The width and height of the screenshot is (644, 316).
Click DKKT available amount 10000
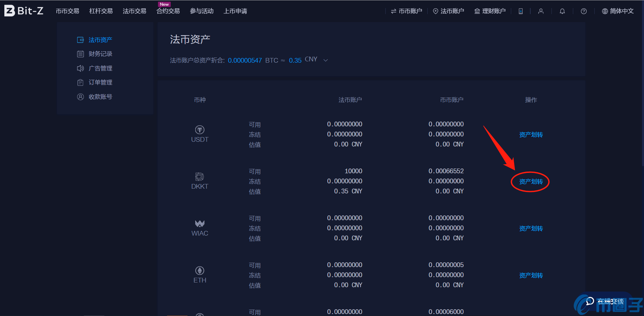pyautogui.click(x=354, y=171)
